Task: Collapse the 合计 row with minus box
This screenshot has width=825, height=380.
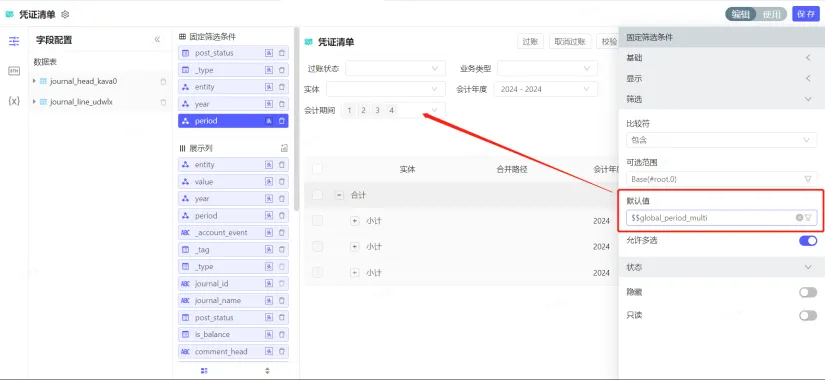Action: (339, 195)
